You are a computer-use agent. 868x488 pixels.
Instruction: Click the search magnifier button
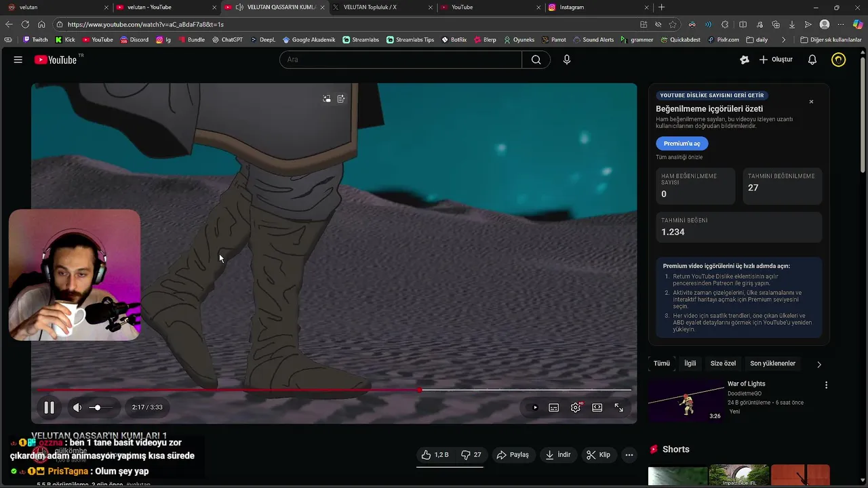coord(536,60)
